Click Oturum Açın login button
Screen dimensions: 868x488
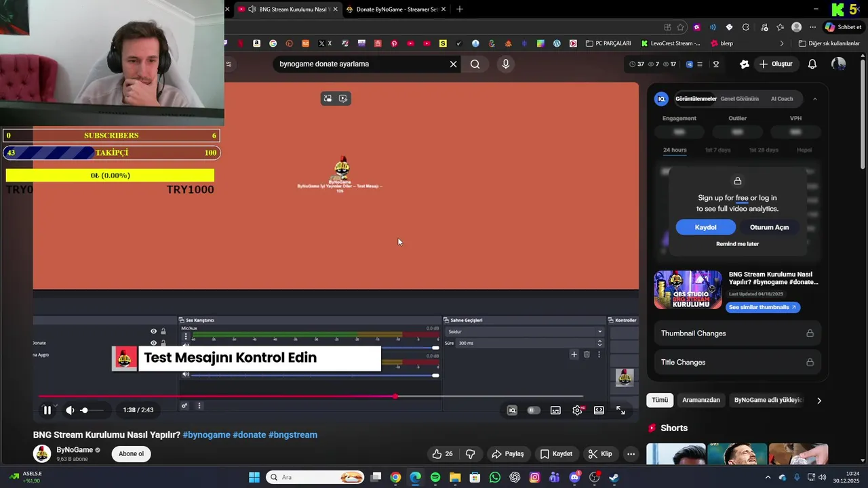click(x=769, y=227)
